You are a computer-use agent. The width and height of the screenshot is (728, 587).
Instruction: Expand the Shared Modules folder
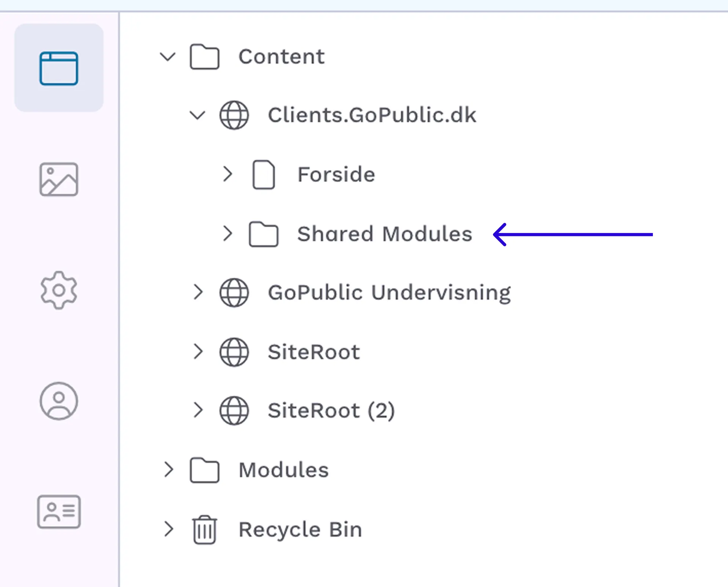point(227,234)
